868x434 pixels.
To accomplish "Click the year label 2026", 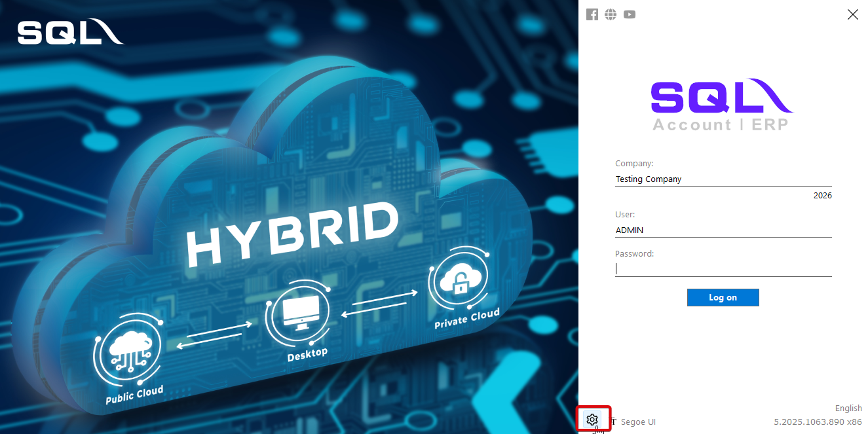I will 822,195.
